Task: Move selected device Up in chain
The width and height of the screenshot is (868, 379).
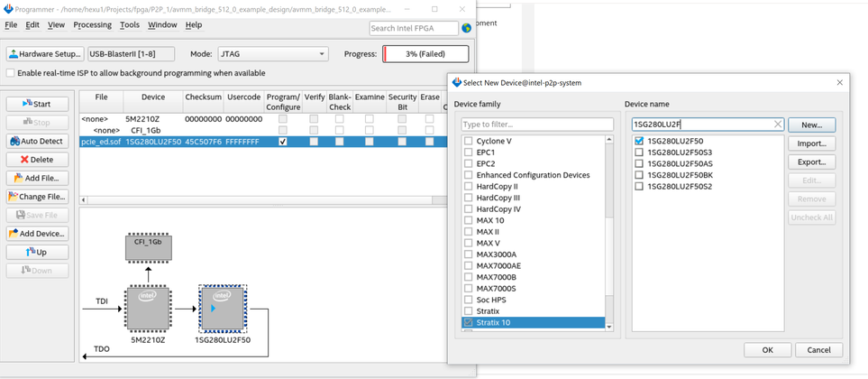Action: click(x=38, y=252)
